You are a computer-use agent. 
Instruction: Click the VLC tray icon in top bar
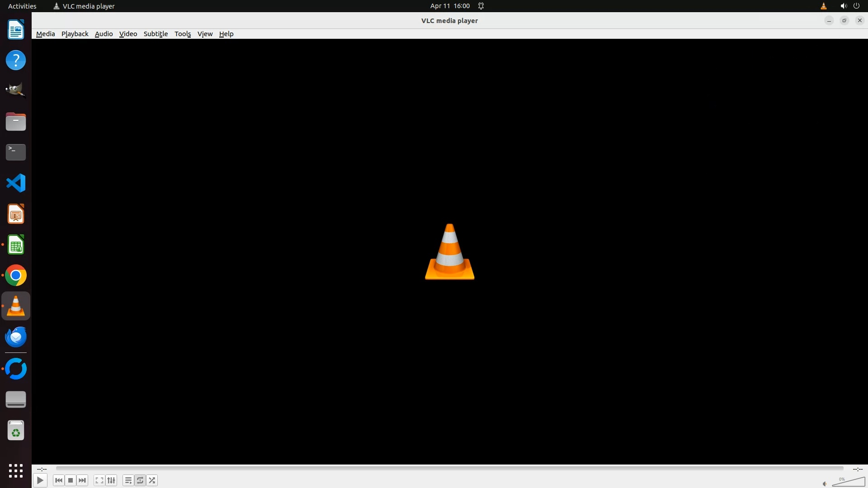coord(823,6)
